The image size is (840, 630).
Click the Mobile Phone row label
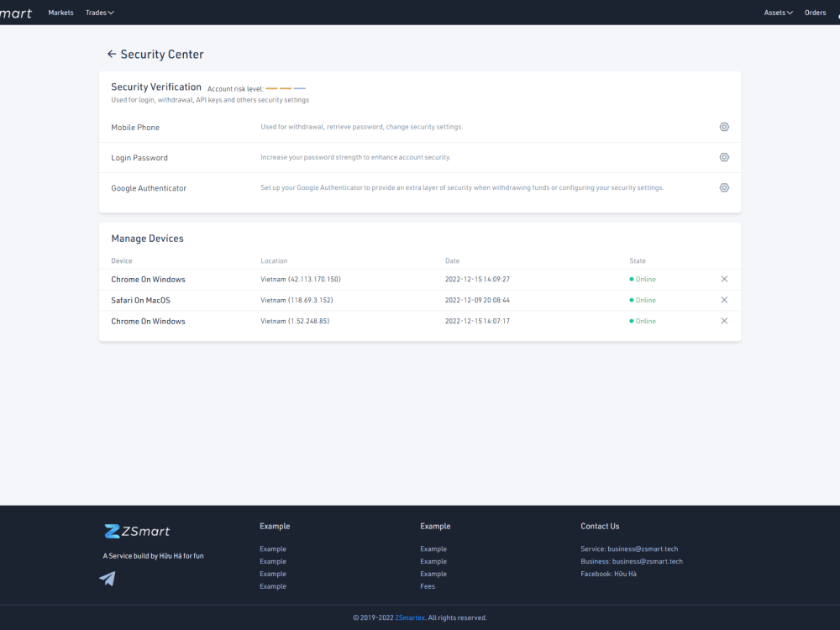[x=135, y=128]
